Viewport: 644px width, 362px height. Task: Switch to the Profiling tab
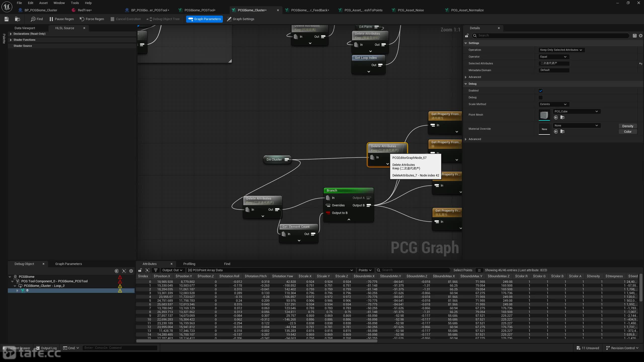[189, 264]
